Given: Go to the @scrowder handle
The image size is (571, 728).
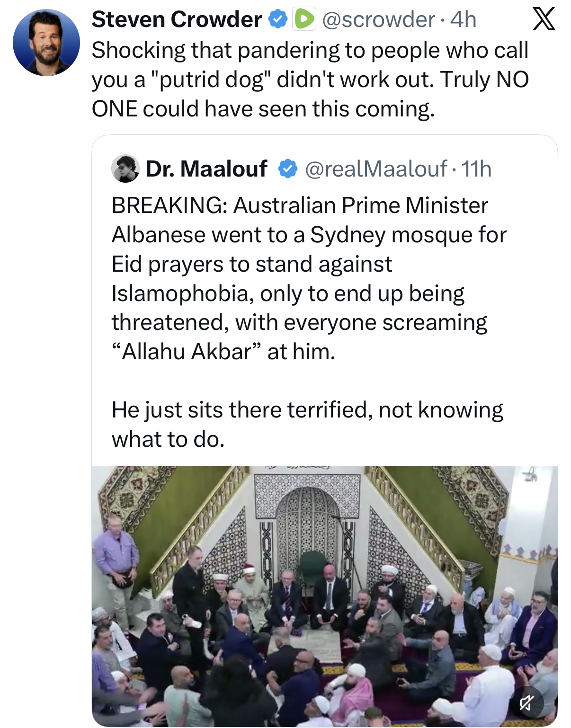Looking at the screenshot, I should tap(378, 19).
